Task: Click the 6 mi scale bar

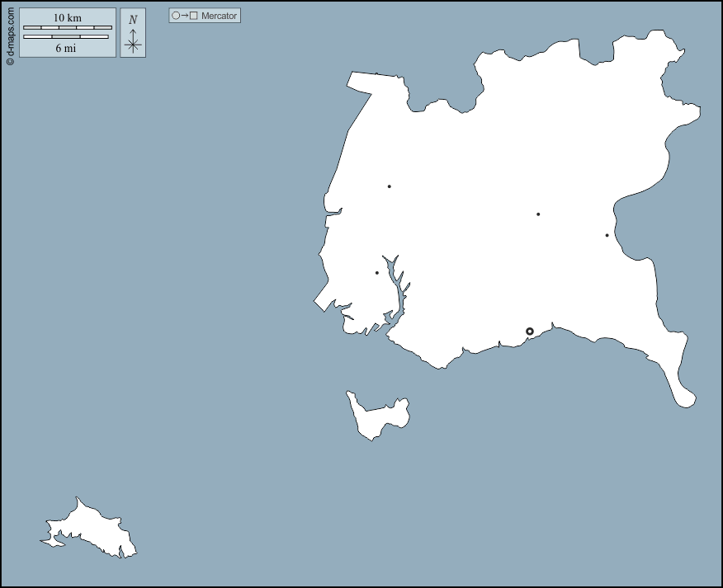Action: pyautogui.click(x=65, y=37)
